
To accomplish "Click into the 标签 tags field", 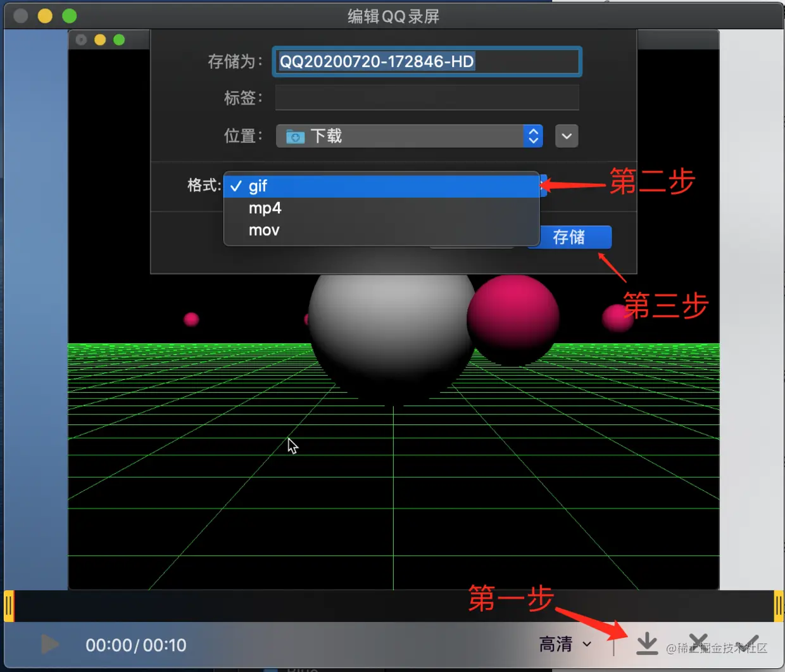I will point(427,98).
